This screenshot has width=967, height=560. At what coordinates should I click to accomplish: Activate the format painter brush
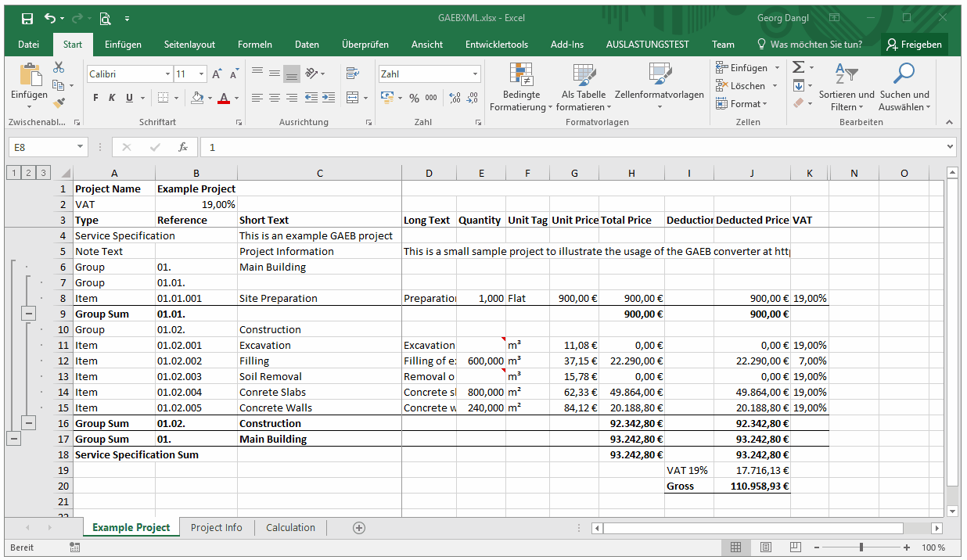click(x=59, y=102)
